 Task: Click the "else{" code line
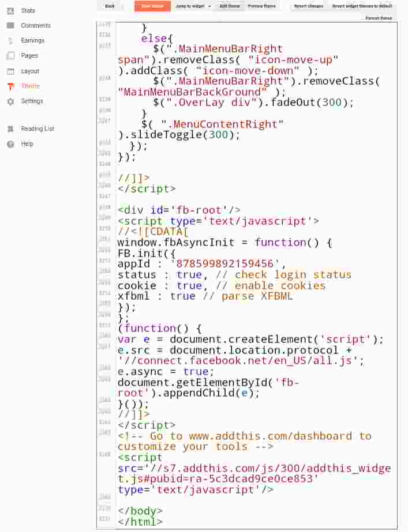tap(157, 39)
